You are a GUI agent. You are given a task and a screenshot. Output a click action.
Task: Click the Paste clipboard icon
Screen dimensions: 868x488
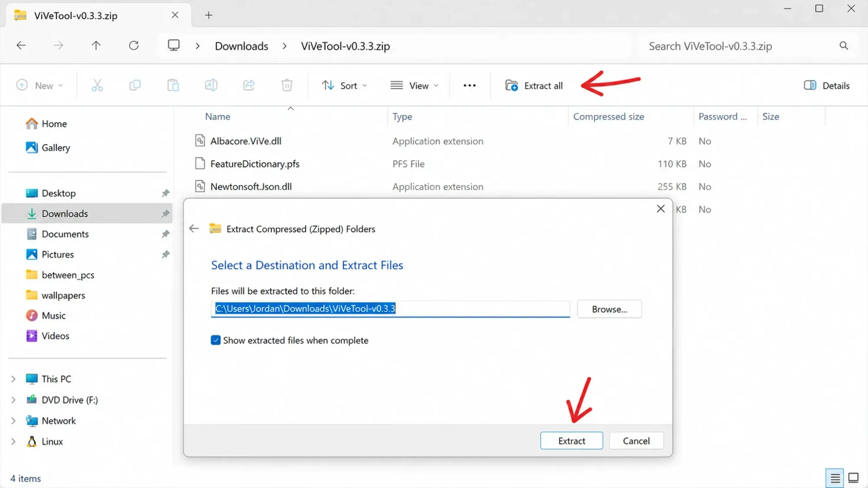[x=173, y=85]
